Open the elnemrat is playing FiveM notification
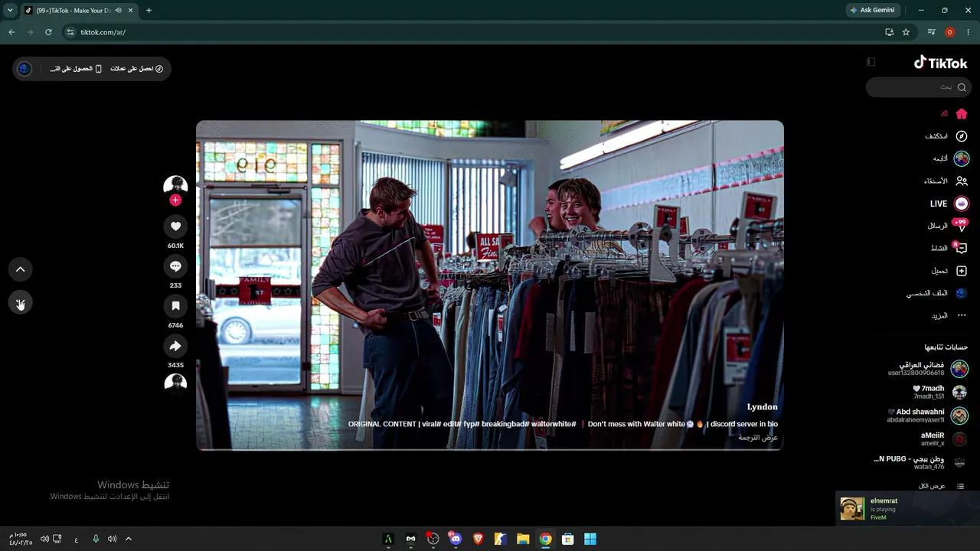 (907, 509)
